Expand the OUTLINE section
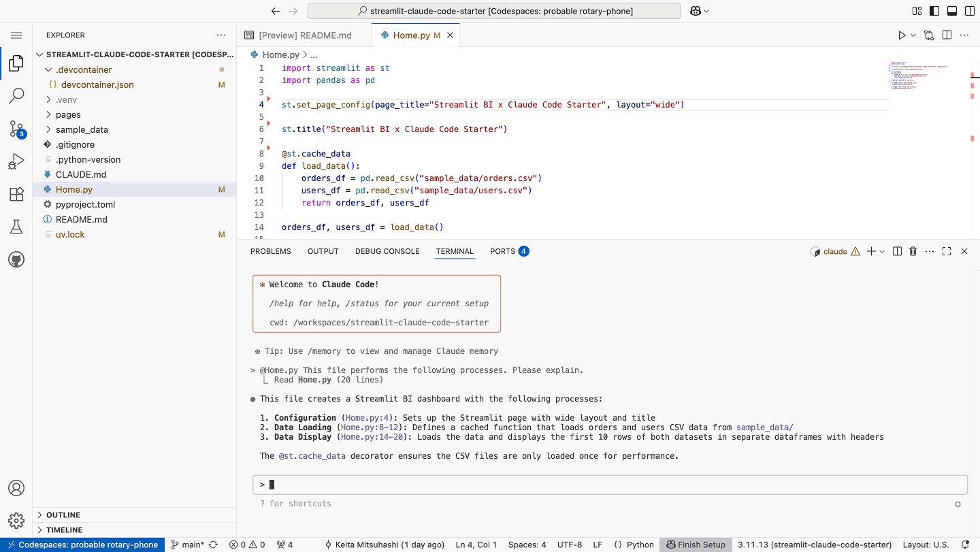Image resolution: width=980 pixels, height=552 pixels. coord(63,515)
